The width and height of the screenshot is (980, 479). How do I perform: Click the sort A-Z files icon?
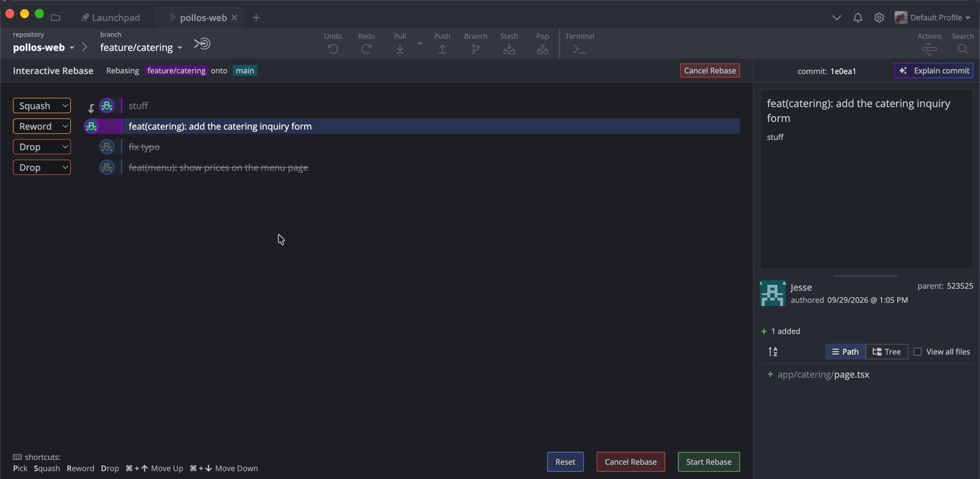(x=773, y=352)
